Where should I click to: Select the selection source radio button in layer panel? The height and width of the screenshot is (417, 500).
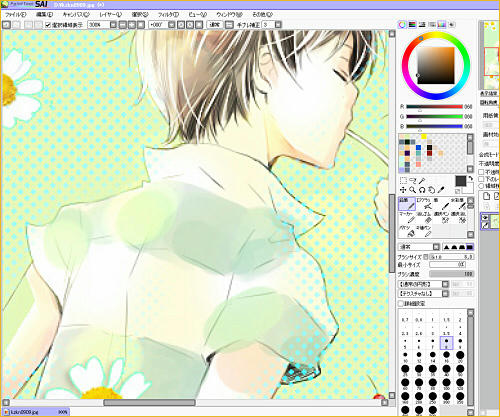[x=481, y=186]
